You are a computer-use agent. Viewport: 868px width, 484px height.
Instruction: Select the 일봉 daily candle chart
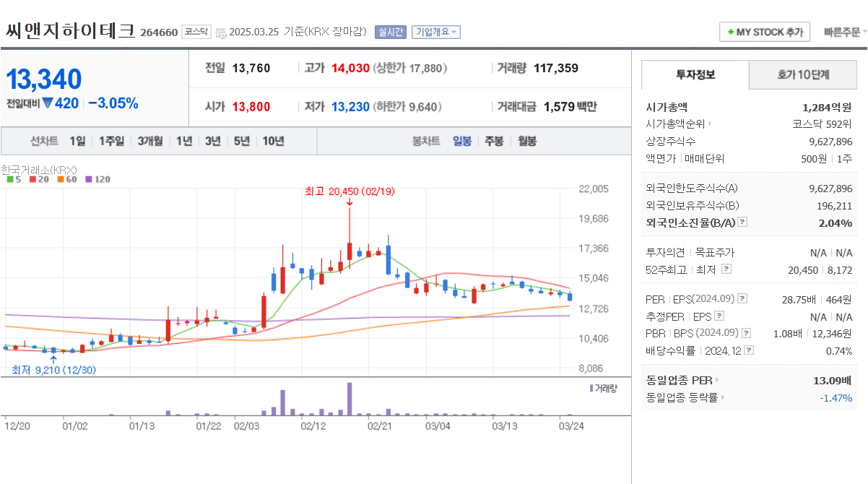tap(462, 142)
